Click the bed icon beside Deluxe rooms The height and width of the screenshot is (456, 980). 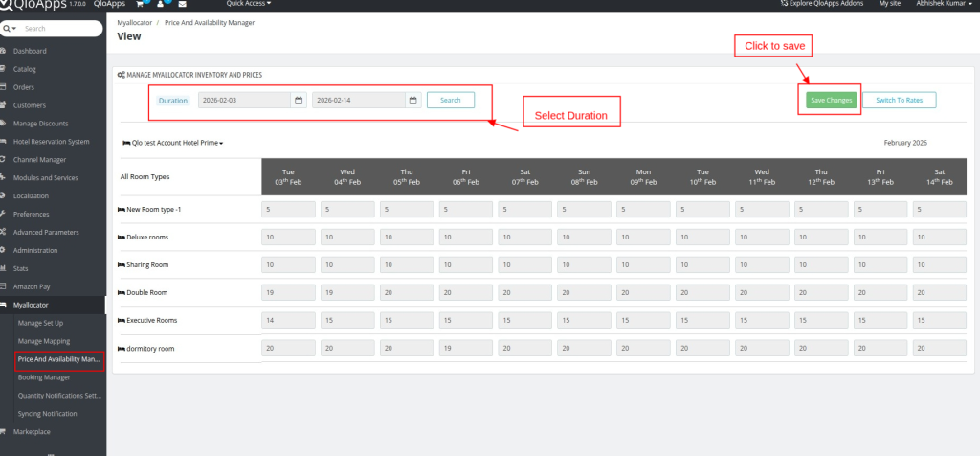click(121, 236)
